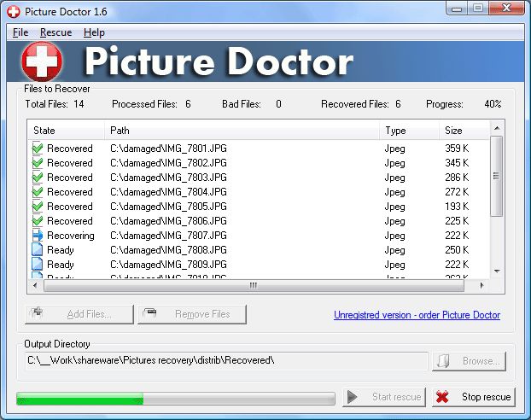Click the Progress 40% value

(493, 104)
